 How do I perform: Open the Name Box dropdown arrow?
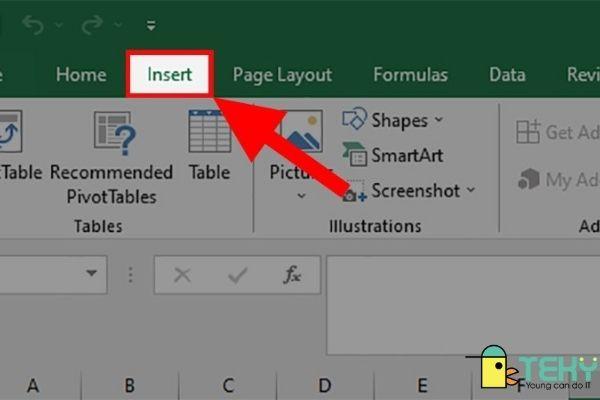pos(91,273)
